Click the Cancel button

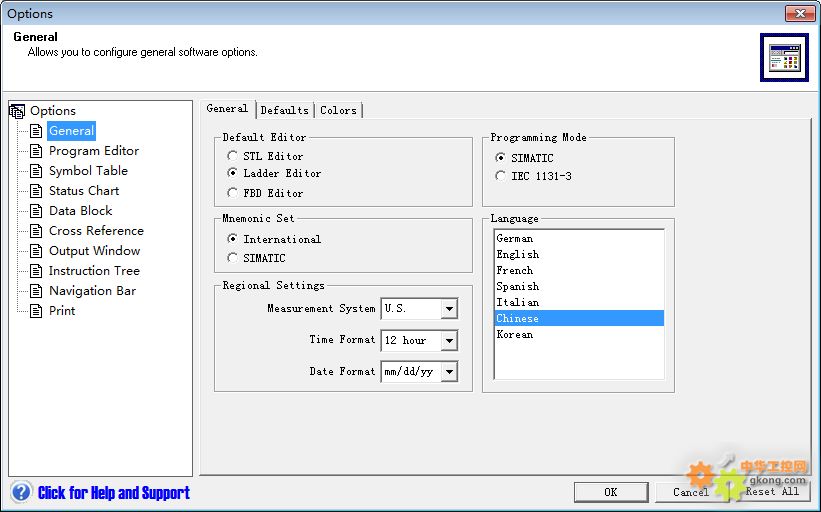(691, 492)
